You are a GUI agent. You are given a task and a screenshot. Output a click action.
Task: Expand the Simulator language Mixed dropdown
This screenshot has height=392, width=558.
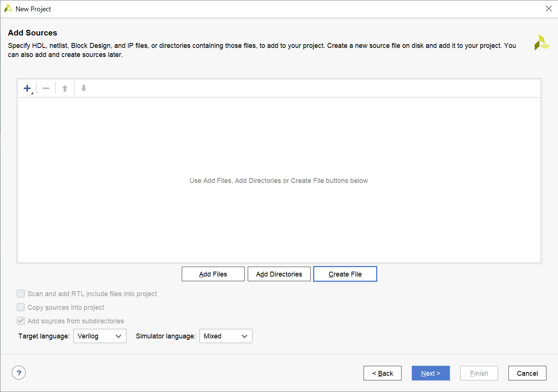pos(226,336)
